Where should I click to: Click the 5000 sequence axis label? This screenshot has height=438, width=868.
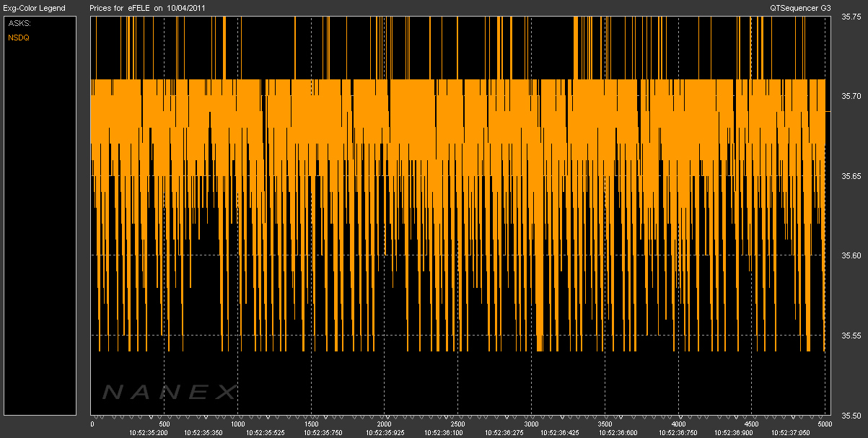pyautogui.click(x=825, y=425)
